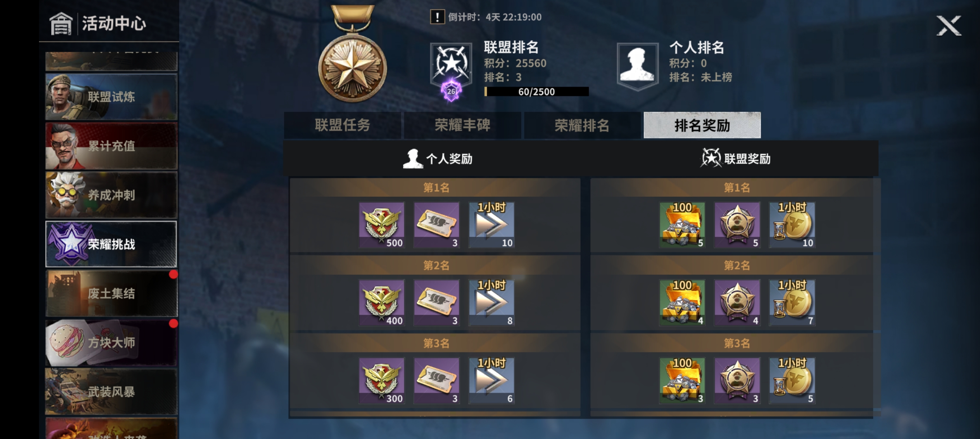980x439 pixels.
Task: Go to the 方块大师 event
Action: click(x=111, y=343)
